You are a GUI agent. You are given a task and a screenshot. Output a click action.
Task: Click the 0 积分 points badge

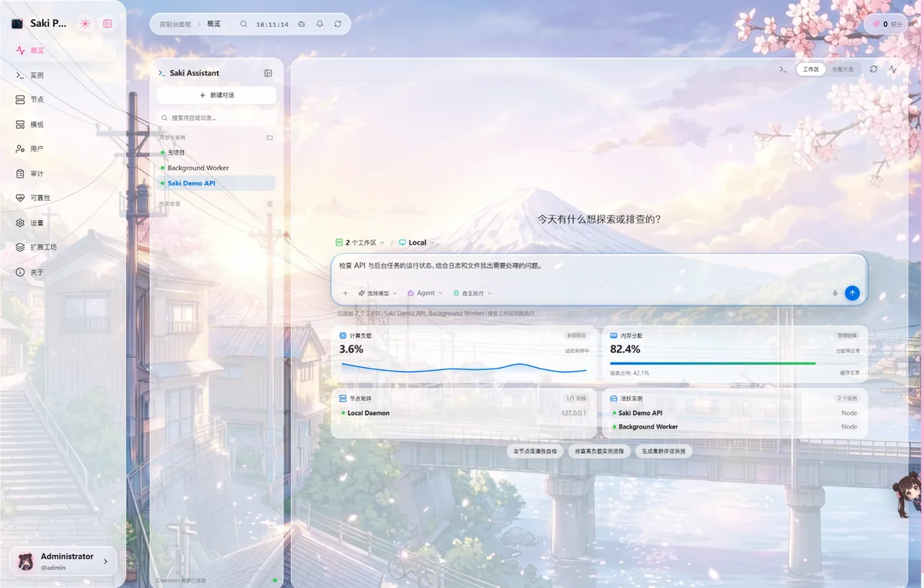click(885, 24)
